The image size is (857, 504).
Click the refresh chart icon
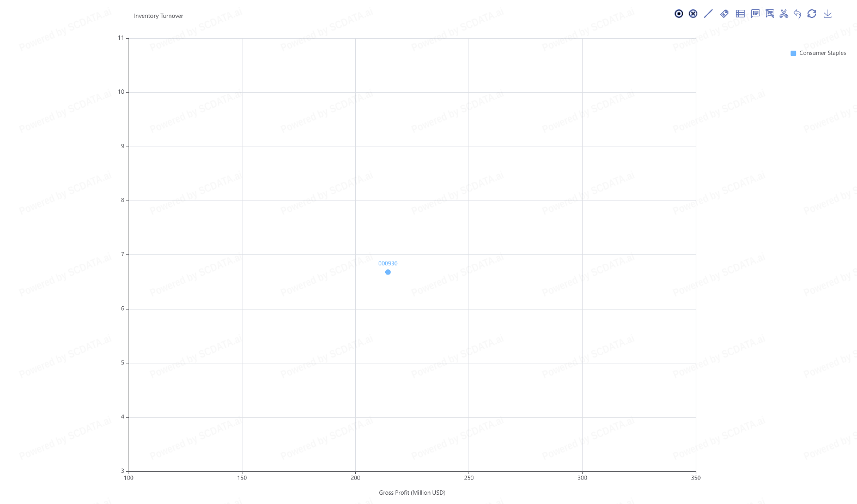coord(812,14)
